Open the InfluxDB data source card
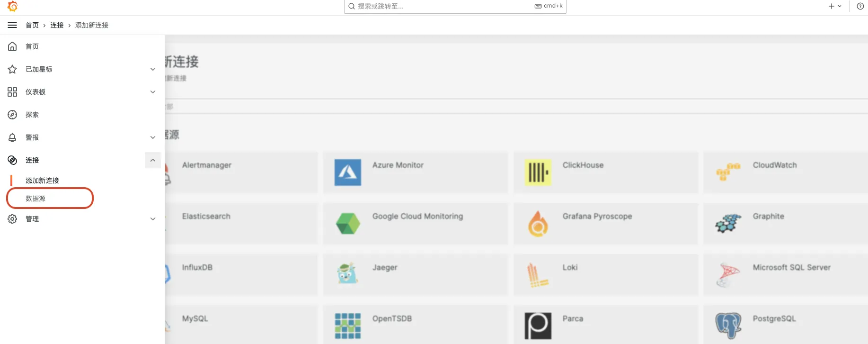Screen dimensions: 868x344 tap(241, 275)
